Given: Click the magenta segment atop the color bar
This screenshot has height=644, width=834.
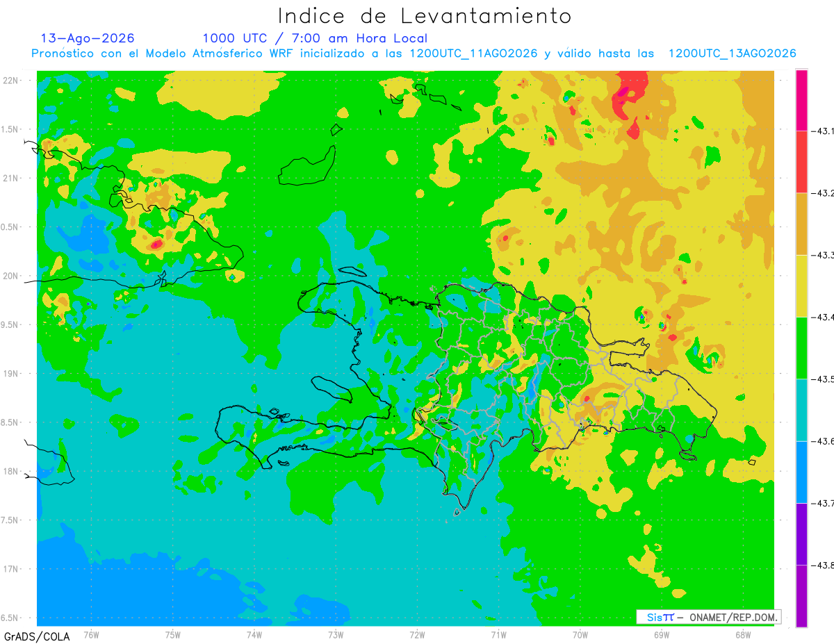Looking at the screenshot, I should coord(801,99).
